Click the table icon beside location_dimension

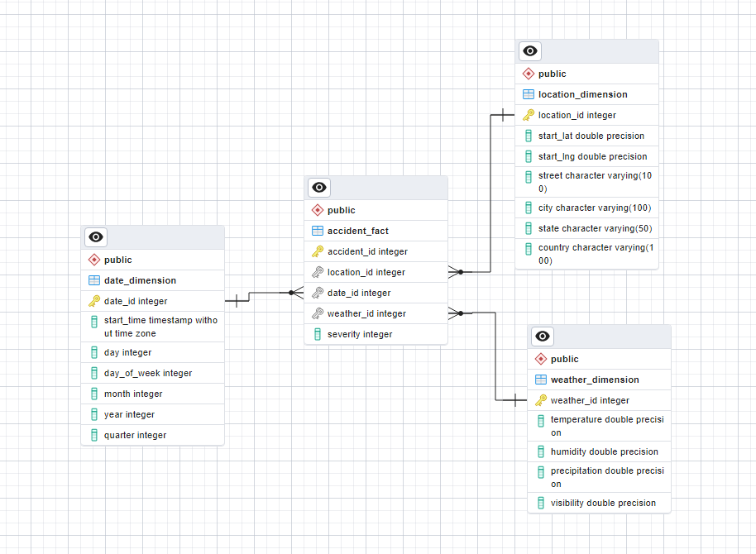click(x=529, y=94)
